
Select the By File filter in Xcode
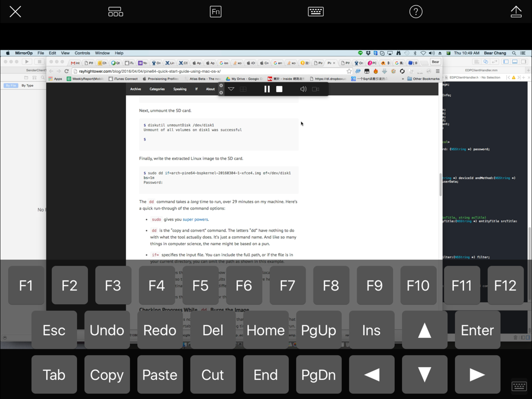tap(11, 86)
